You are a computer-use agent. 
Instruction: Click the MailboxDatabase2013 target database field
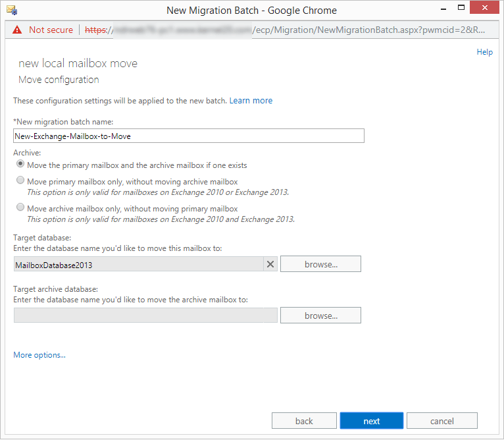coord(139,264)
